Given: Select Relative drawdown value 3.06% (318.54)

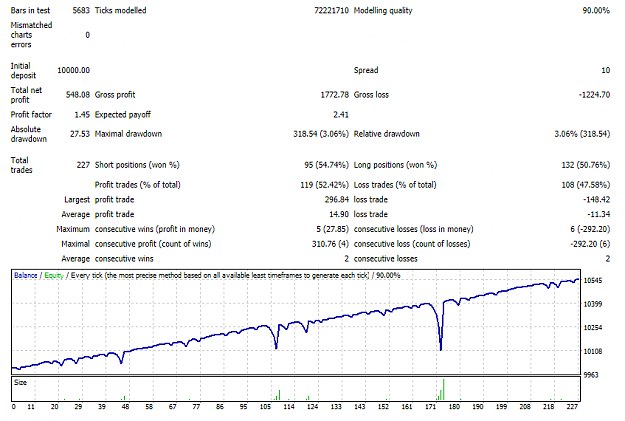Looking at the screenshot, I should (582, 134).
